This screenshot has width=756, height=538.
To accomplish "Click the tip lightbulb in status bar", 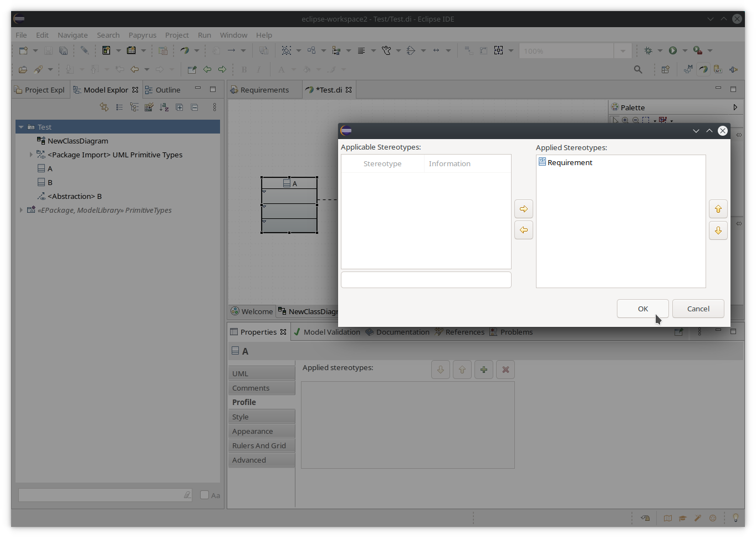I will click(735, 518).
